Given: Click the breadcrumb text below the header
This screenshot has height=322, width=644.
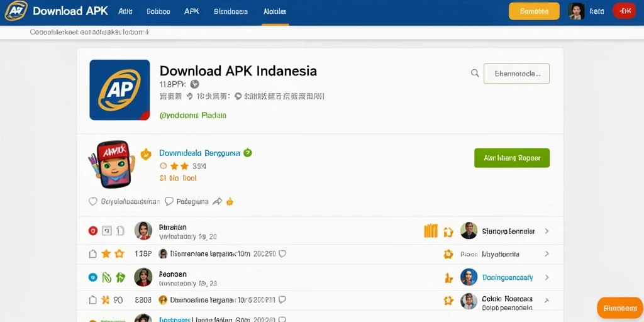Looking at the screenshot, I should tap(89, 31).
